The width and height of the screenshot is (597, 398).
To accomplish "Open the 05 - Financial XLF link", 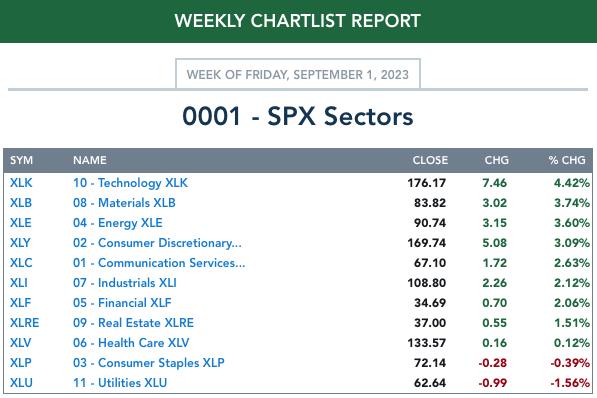I will pos(122,303).
